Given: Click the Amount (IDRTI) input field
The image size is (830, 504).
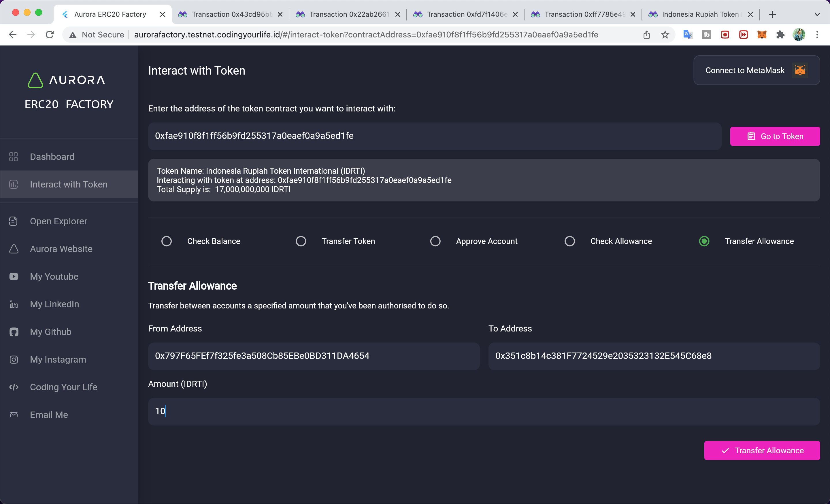Looking at the screenshot, I should click(x=484, y=411).
